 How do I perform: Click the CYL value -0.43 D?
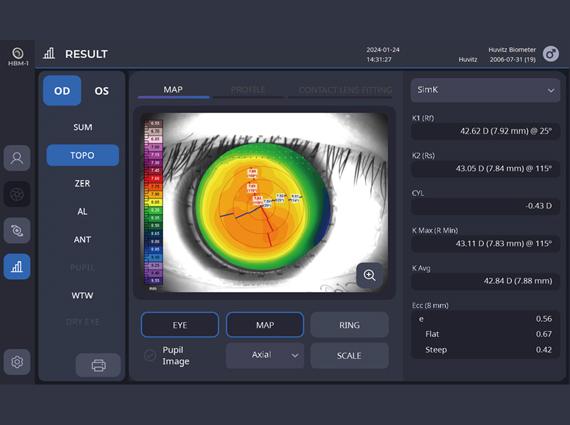pos(485,206)
